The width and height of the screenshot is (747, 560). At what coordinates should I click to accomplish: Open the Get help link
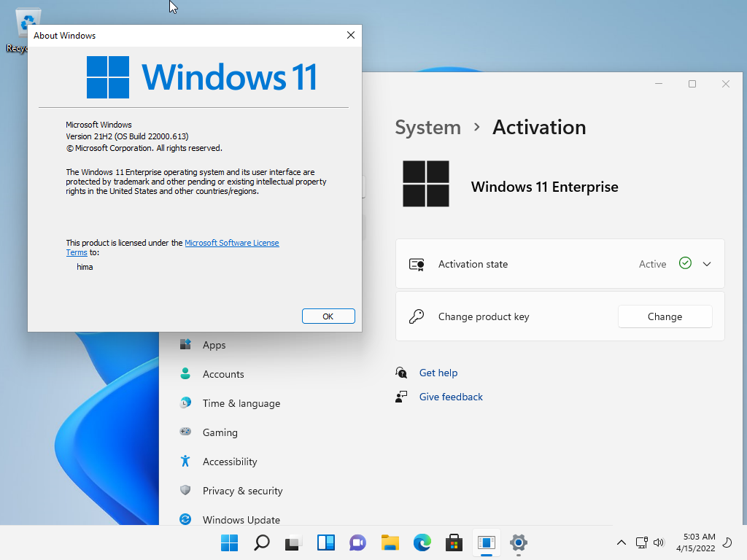[438, 373]
